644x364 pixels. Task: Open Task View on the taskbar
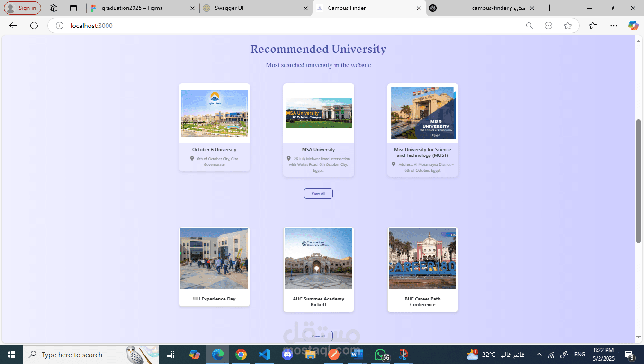pos(170,355)
